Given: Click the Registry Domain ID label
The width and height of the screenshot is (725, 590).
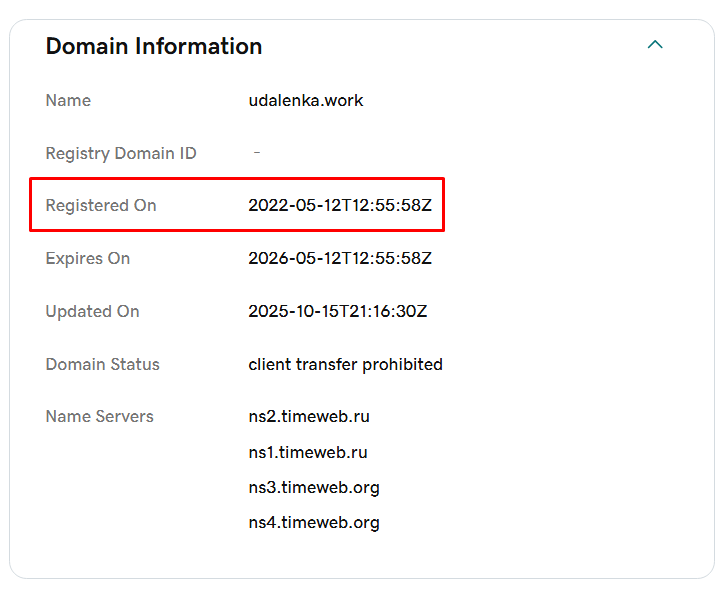Looking at the screenshot, I should (121, 153).
